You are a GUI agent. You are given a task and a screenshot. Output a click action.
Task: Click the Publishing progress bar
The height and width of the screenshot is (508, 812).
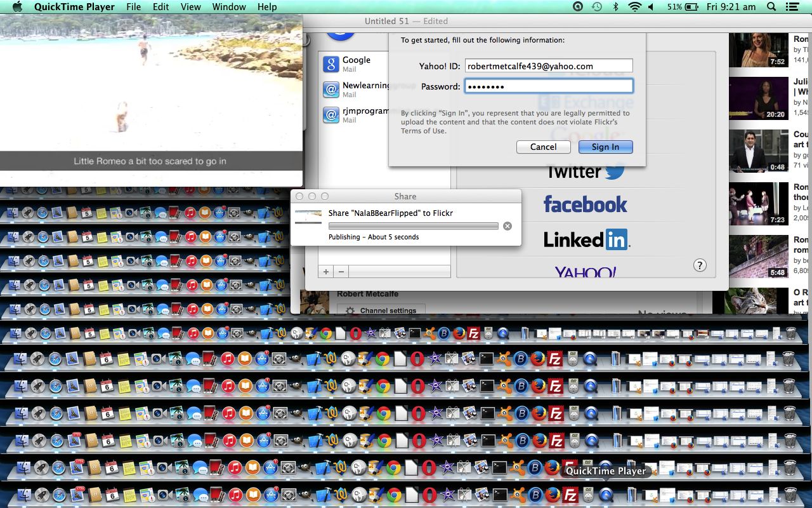click(414, 226)
